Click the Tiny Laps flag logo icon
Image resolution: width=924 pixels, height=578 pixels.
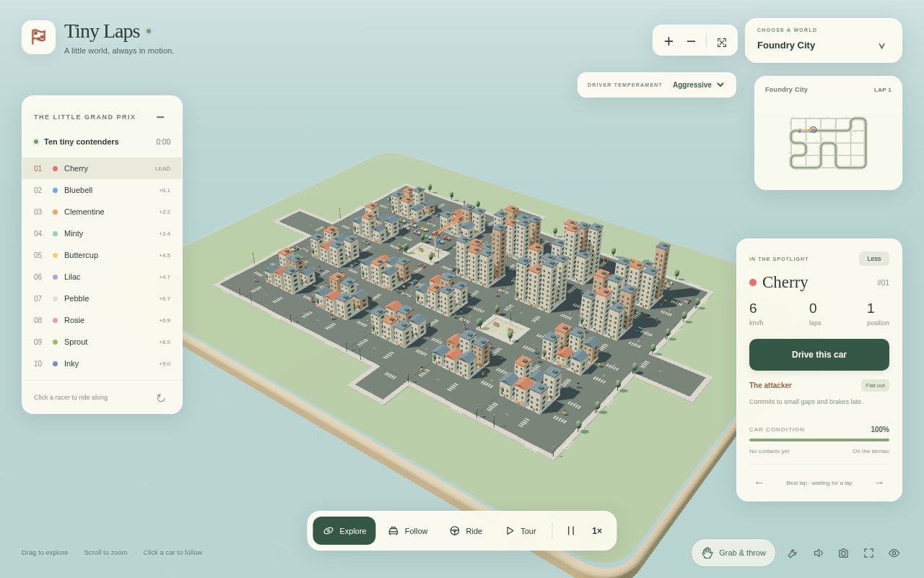click(38, 37)
